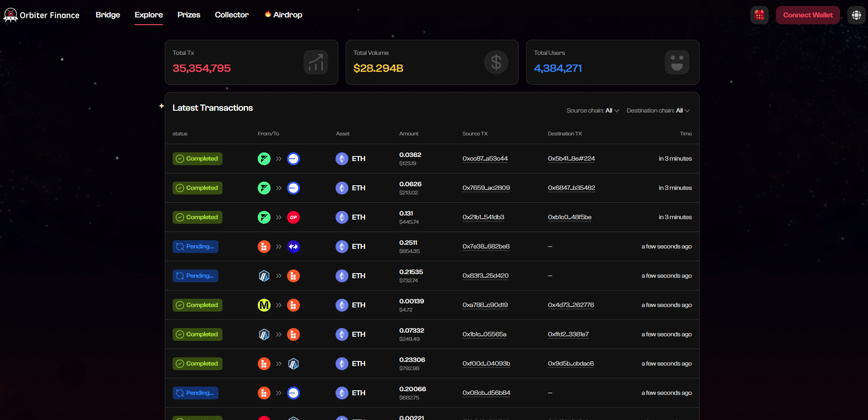Click Completed badge in 0.131 ETH row

coord(197,217)
